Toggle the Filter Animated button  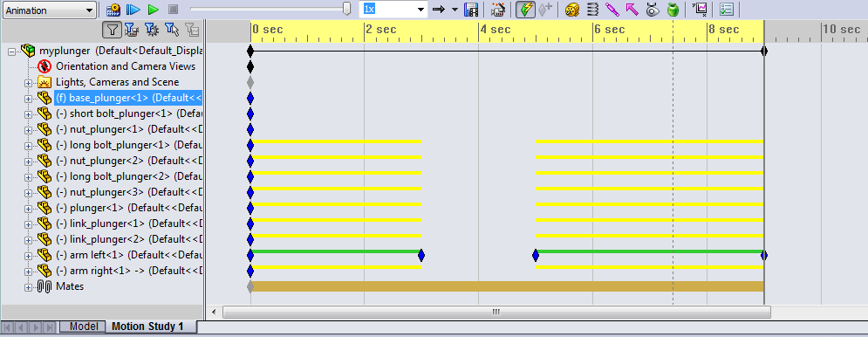(x=132, y=30)
